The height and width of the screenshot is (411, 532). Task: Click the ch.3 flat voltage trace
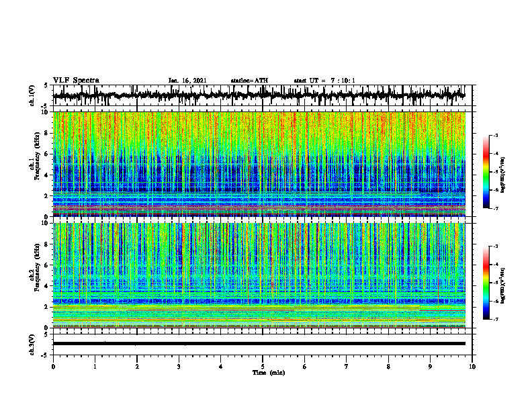pyautogui.click(x=259, y=344)
